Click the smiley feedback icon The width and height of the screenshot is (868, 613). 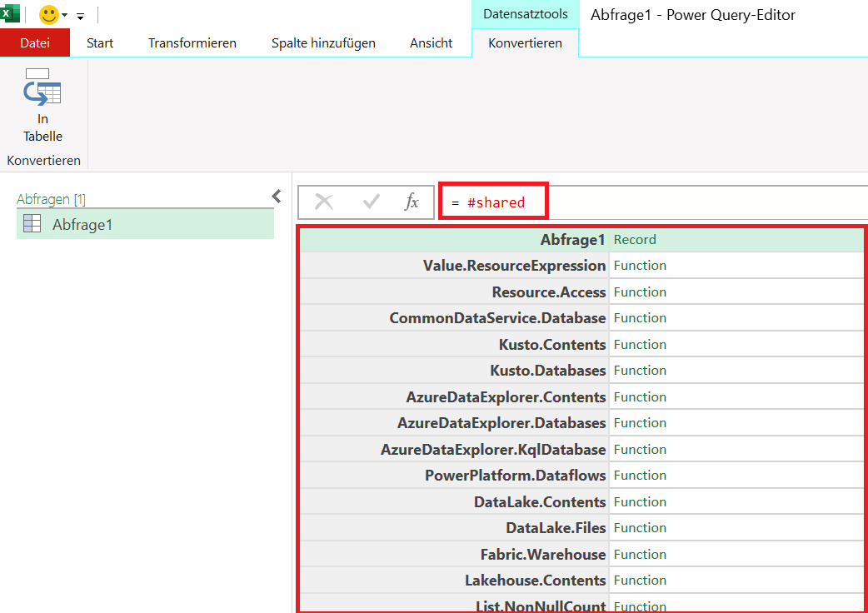tap(48, 15)
